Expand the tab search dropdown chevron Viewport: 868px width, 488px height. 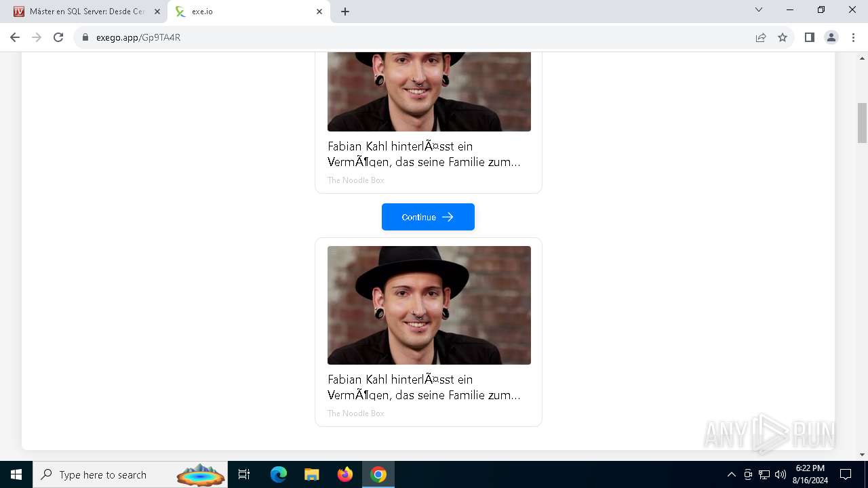tap(759, 9)
